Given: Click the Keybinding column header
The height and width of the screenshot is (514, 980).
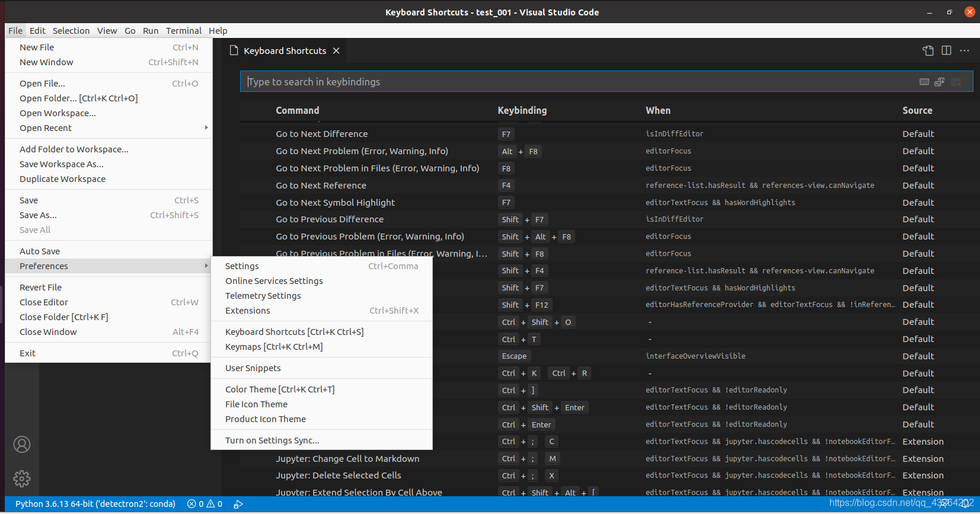Looking at the screenshot, I should tap(522, 110).
